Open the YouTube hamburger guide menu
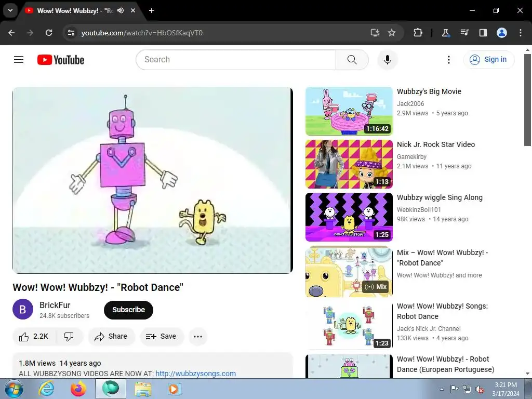Image resolution: width=532 pixels, height=399 pixels. click(19, 60)
